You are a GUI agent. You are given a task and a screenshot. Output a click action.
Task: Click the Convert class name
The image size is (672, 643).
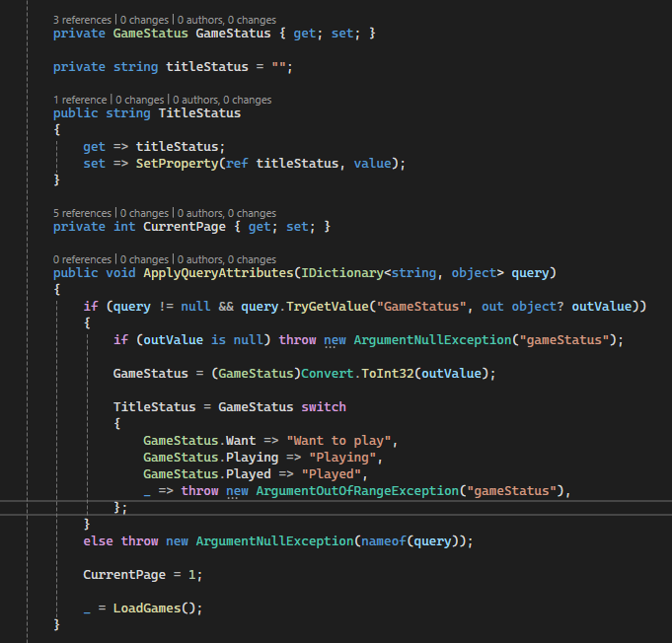tap(328, 373)
